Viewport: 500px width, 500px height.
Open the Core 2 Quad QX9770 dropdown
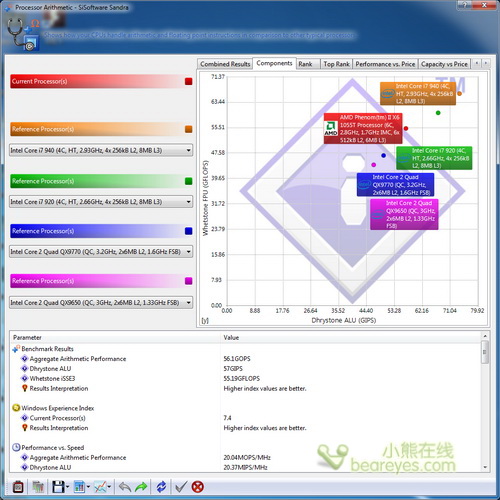pos(101,252)
